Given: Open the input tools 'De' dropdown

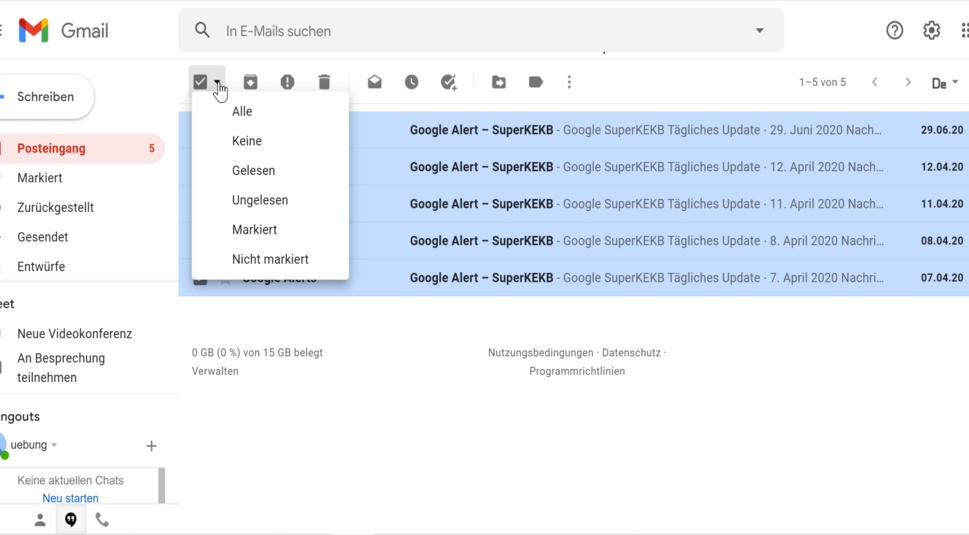Looking at the screenshot, I should coord(945,83).
